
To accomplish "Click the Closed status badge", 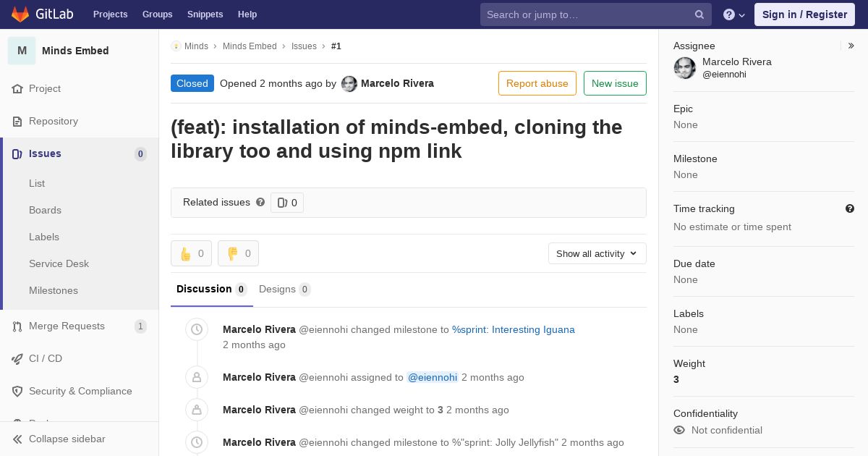I will [192, 83].
